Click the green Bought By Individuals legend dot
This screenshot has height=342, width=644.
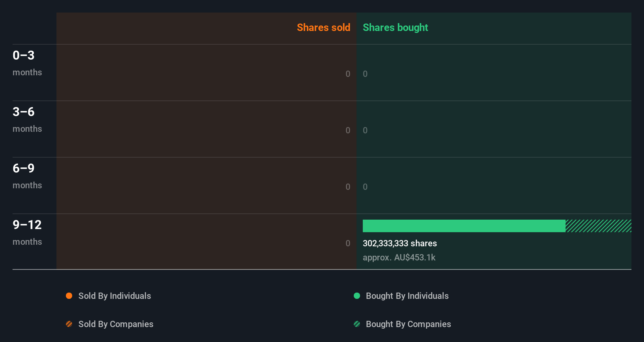357,296
